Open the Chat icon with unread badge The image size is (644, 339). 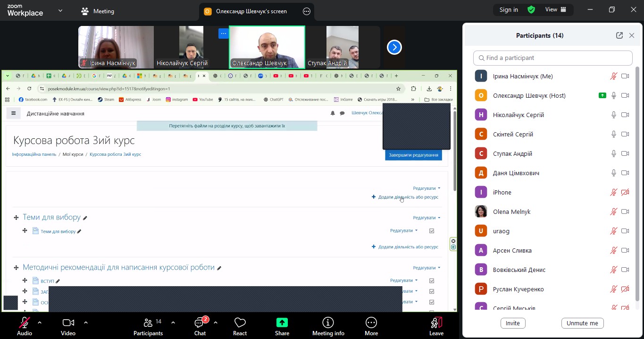pos(200,323)
